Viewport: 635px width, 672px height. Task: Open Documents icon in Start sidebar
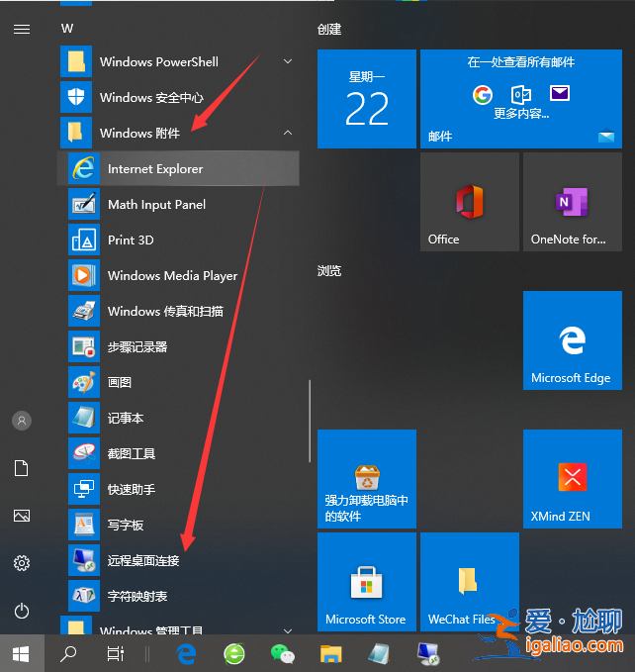[x=22, y=468]
